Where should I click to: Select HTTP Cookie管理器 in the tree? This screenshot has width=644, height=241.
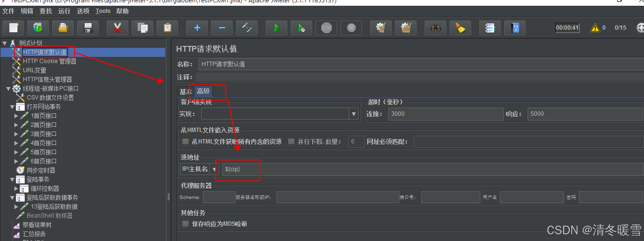(x=49, y=61)
